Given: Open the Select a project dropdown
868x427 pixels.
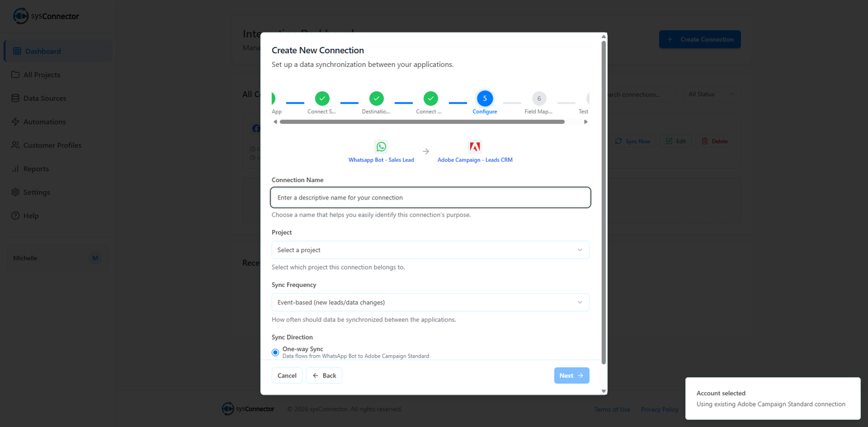Looking at the screenshot, I should (x=430, y=250).
